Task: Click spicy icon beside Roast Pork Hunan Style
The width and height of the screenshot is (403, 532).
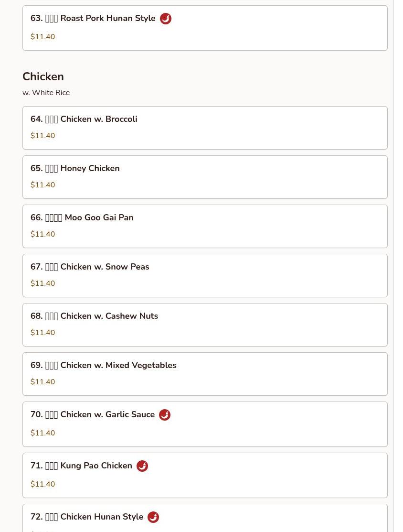Action: pos(165,19)
